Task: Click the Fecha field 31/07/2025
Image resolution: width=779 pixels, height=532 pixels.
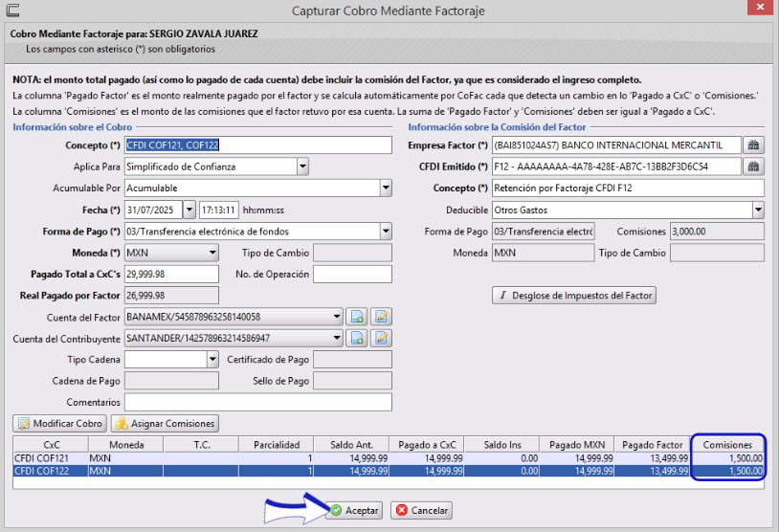Action: click(154, 210)
